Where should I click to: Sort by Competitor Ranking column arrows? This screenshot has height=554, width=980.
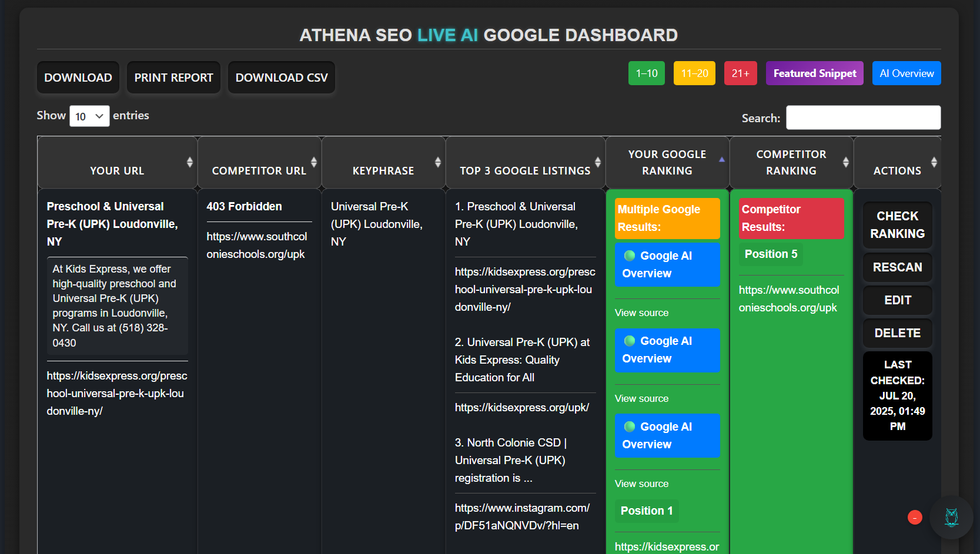pyautogui.click(x=846, y=162)
